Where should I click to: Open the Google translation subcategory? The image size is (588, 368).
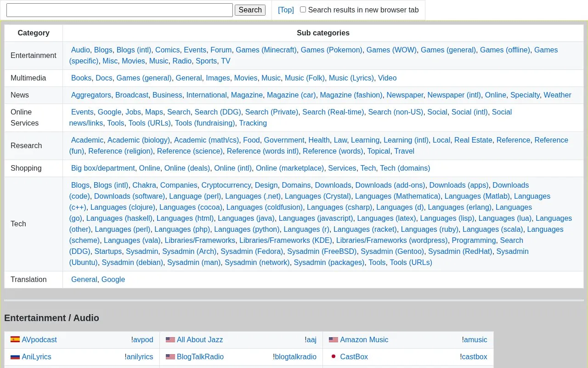pos(113,279)
